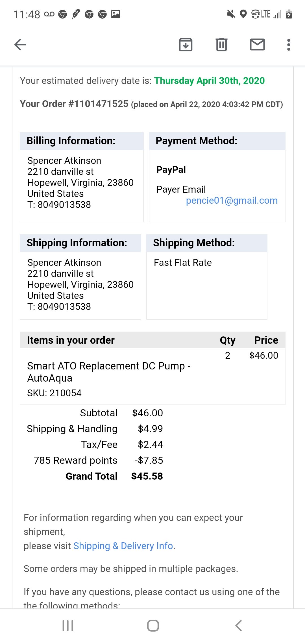Tap the Android back navigation chevron
Image resolution: width=305 pixels, height=644 pixels.
coord(239,626)
